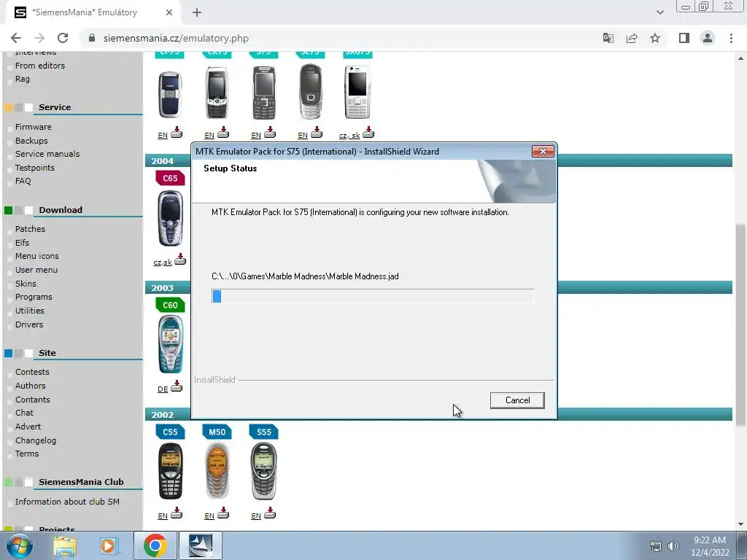The width and height of the screenshot is (747, 560).
Task: Open the Windows Start menu
Action: click(20, 545)
